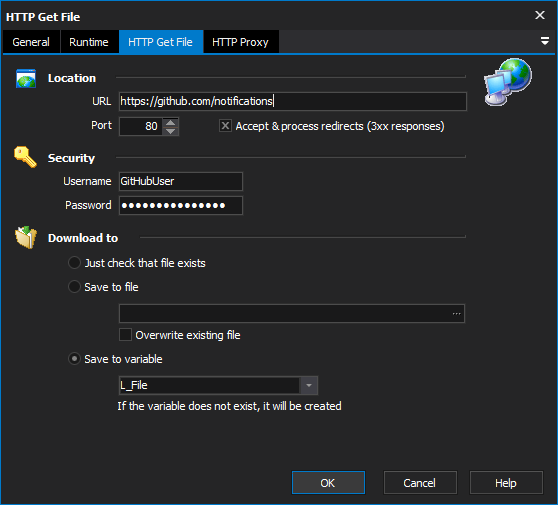Click the Security golden key icon

pyautogui.click(x=25, y=157)
